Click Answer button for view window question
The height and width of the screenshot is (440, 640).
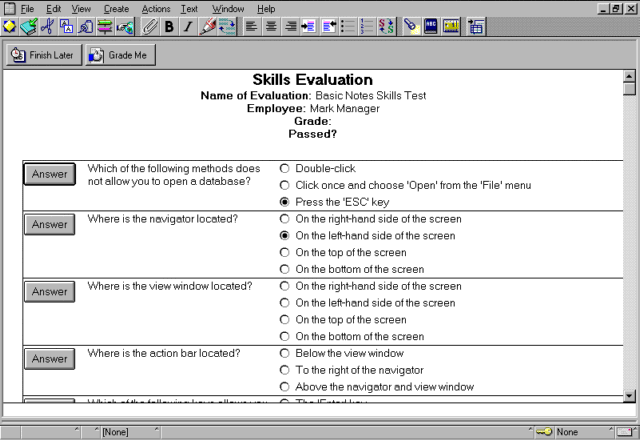(49, 292)
